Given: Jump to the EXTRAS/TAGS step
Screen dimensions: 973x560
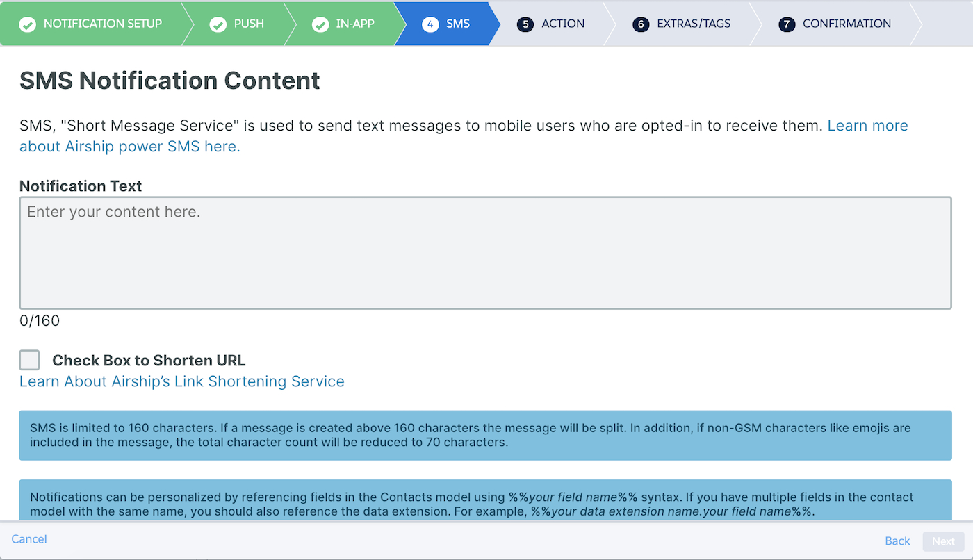Looking at the screenshot, I should (694, 24).
